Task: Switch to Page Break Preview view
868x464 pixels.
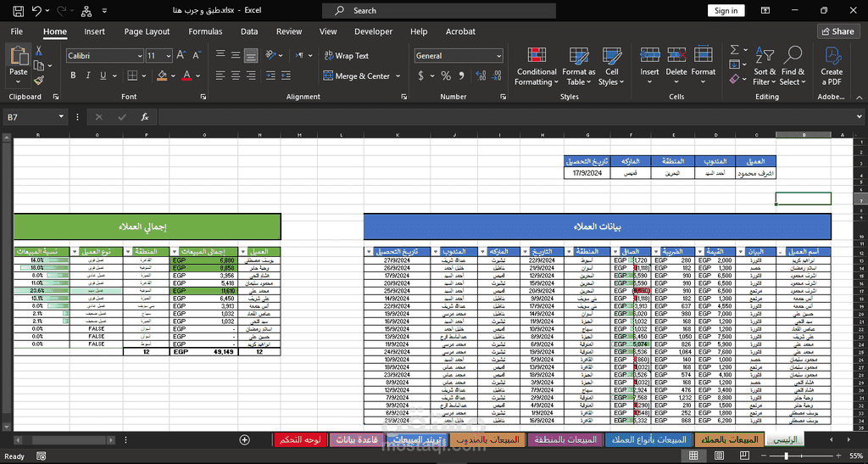Action: point(744,456)
